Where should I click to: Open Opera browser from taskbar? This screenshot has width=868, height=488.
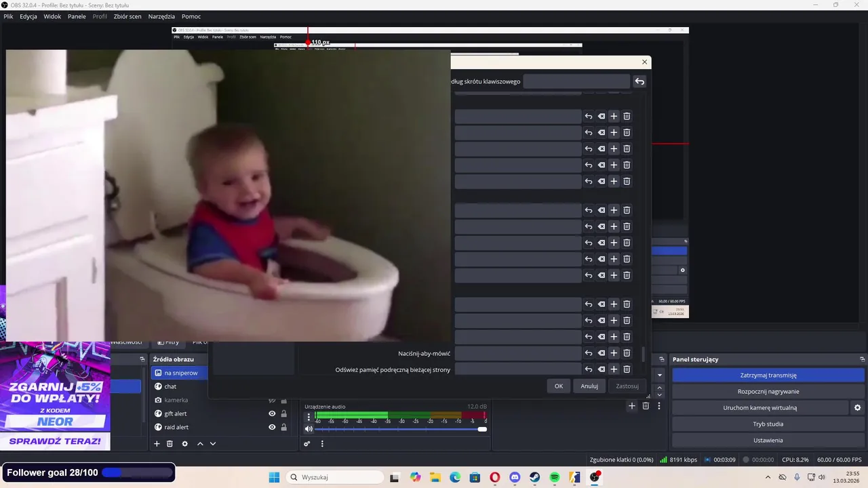[x=495, y=477]
